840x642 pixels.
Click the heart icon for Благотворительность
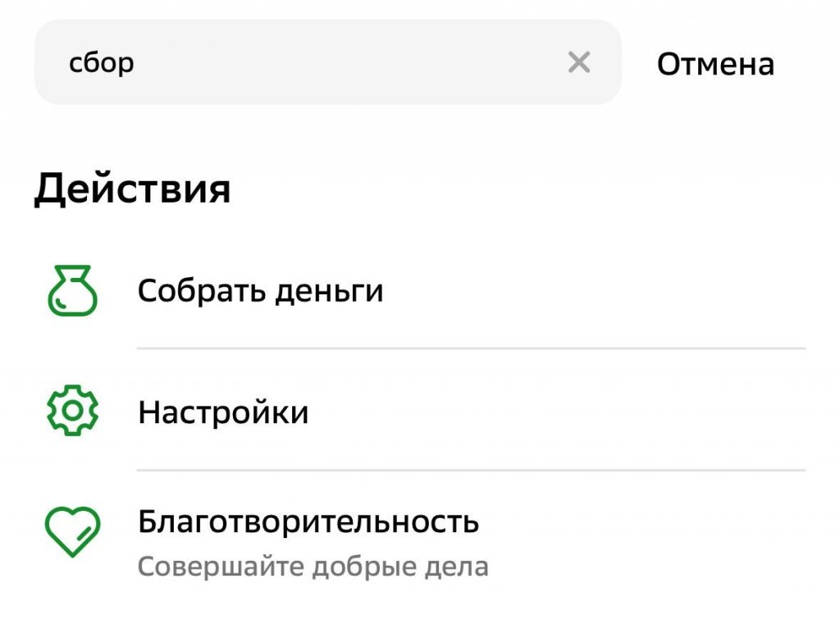pos(71,531)
